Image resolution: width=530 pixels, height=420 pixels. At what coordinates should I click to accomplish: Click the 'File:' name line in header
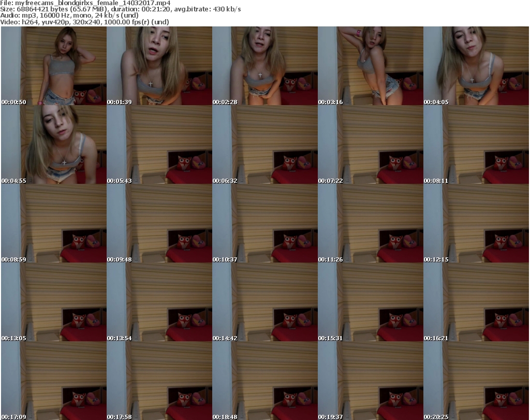[85, 3]
